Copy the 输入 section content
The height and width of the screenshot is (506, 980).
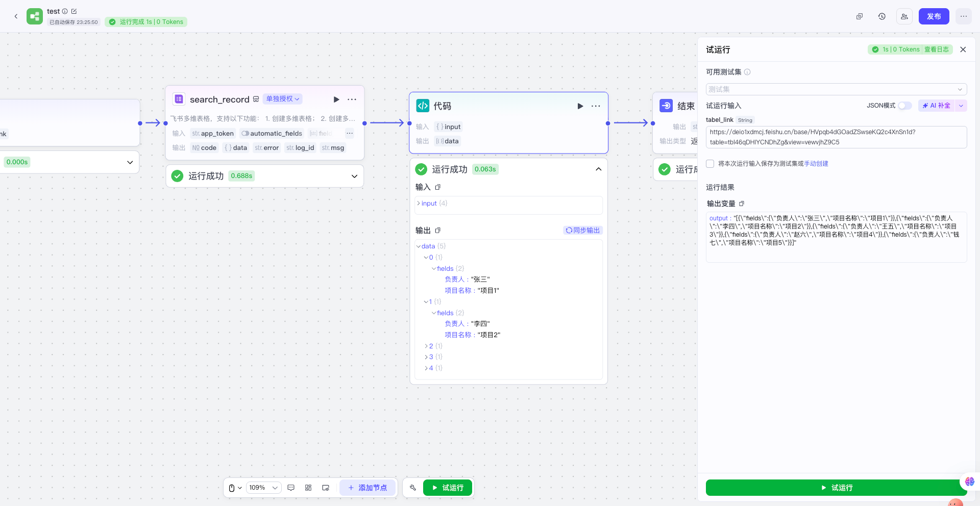tap(437, 187)
